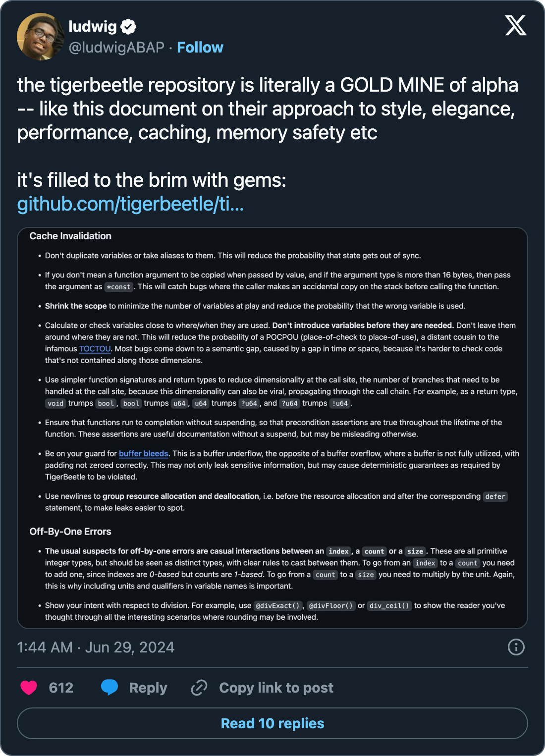The image size is (545, 756).
Task: Like the post with the heart icon
Action: point(29,688)
